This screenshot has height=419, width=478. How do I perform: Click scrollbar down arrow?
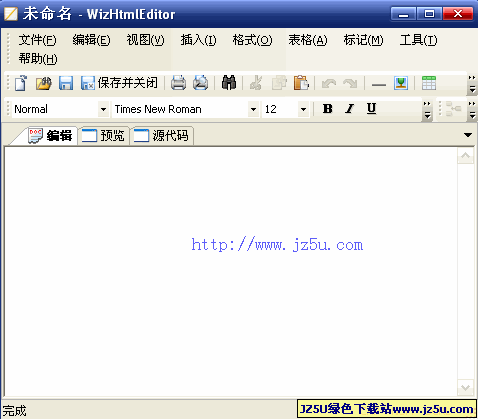point(465,388)
